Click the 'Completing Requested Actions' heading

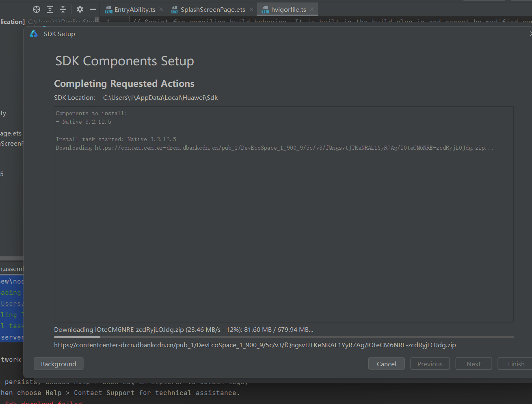[x=124, y=84]
